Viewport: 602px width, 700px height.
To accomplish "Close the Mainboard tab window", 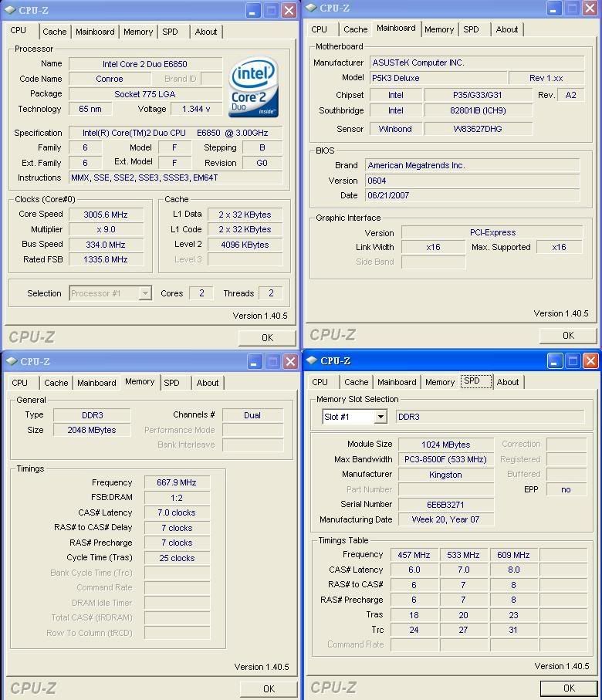I will click(590, 8).
